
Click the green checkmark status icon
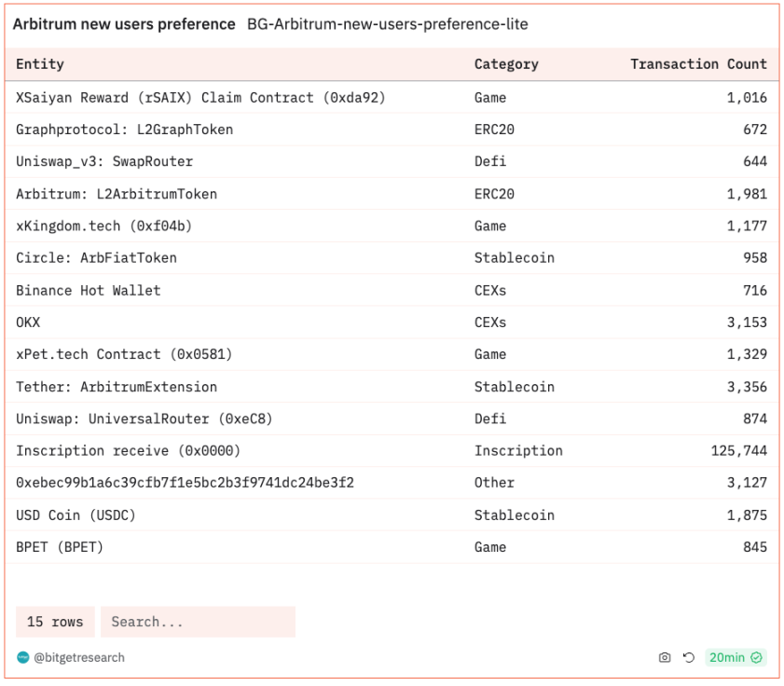click(757, 657)
